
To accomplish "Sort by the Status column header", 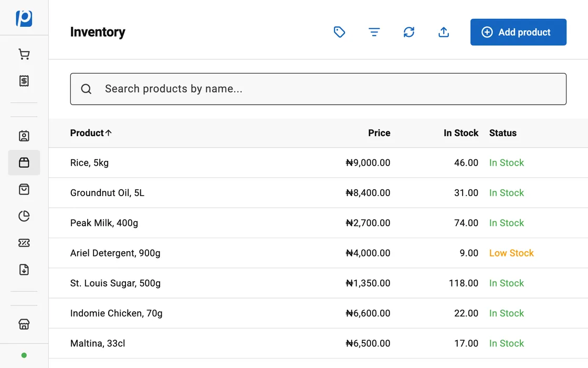I will coord(503,133).
